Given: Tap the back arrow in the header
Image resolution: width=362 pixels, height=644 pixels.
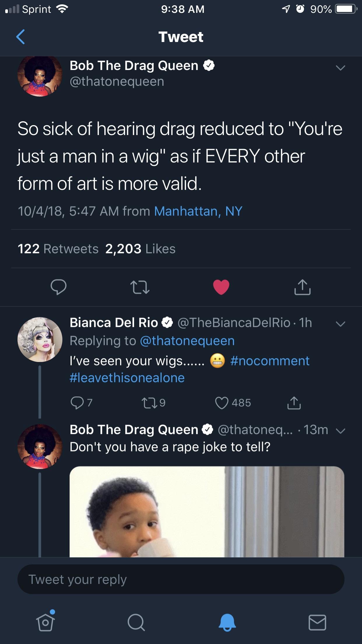Looking at the screenshot, I should [x=20, y=37].
